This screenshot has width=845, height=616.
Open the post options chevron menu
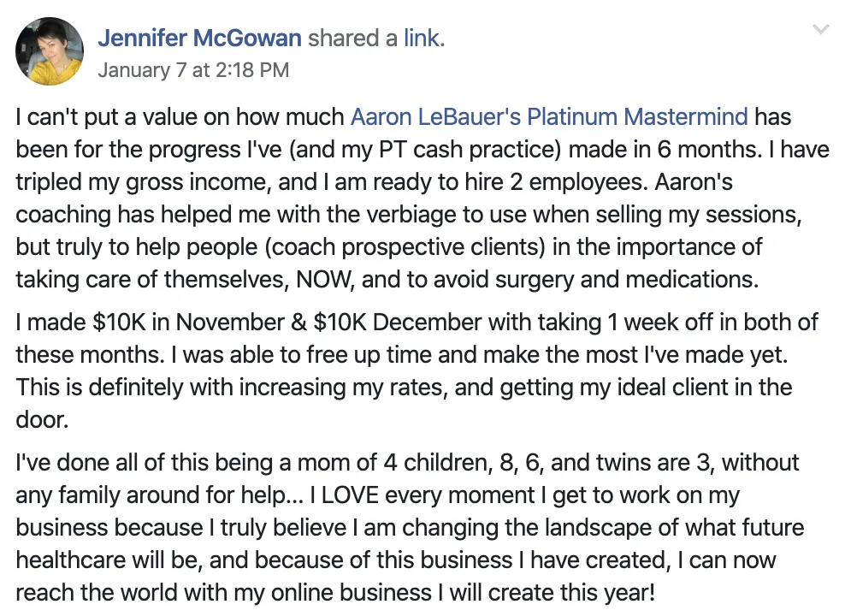[821, 29]
